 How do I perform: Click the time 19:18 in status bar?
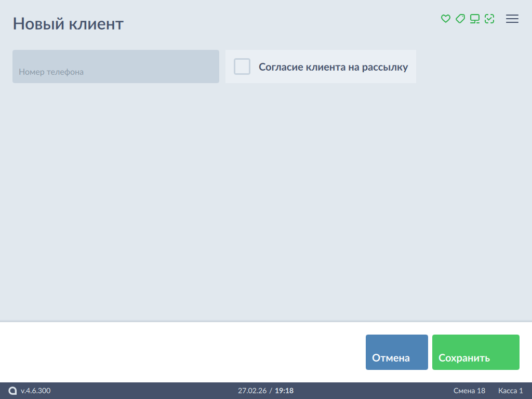tap(284, 391)
